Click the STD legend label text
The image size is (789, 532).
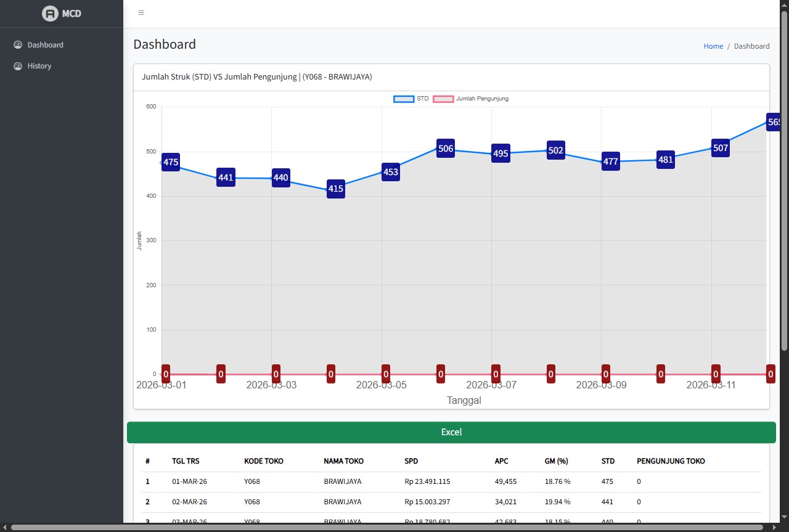[x=423, y=99]
